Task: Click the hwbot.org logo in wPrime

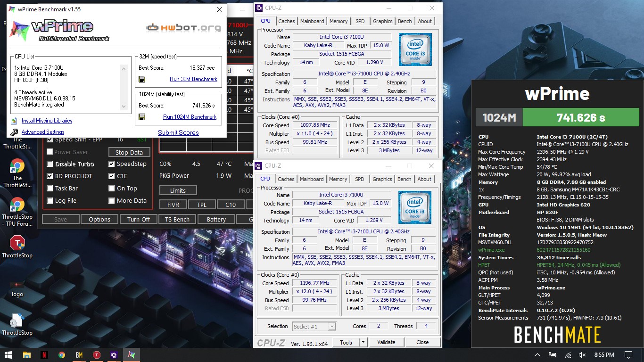Action: point(183,27)
